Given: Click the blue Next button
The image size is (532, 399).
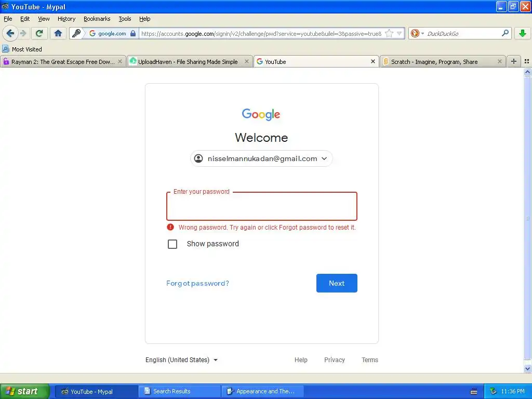Looking at the screenshot, I should [337, 283].
